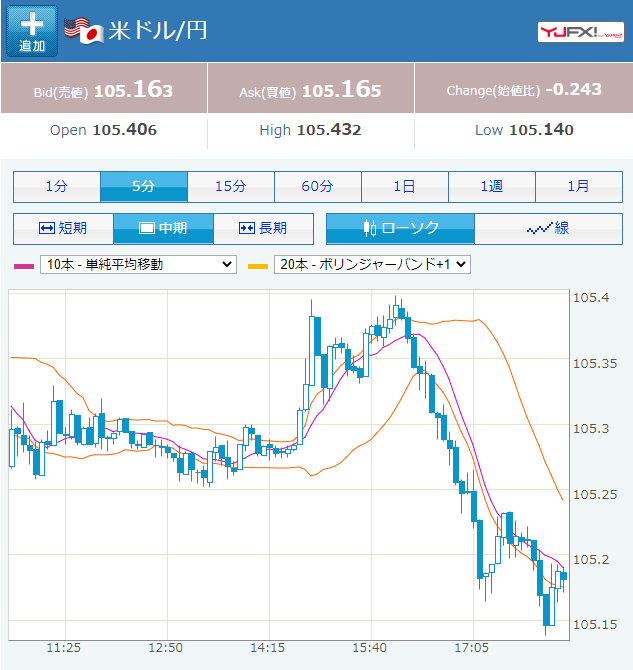Screen dimensions: 633x670
Task: Switch to 線 line chart
Action: tap(548, 229)
